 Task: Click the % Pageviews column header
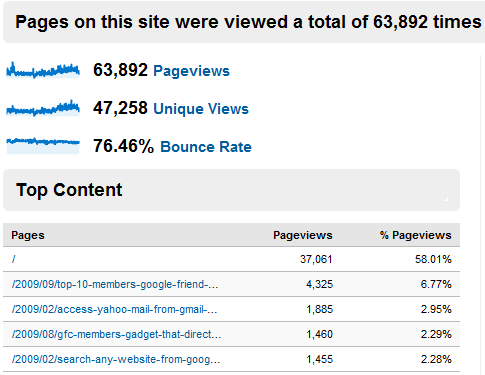pos(416,235)
